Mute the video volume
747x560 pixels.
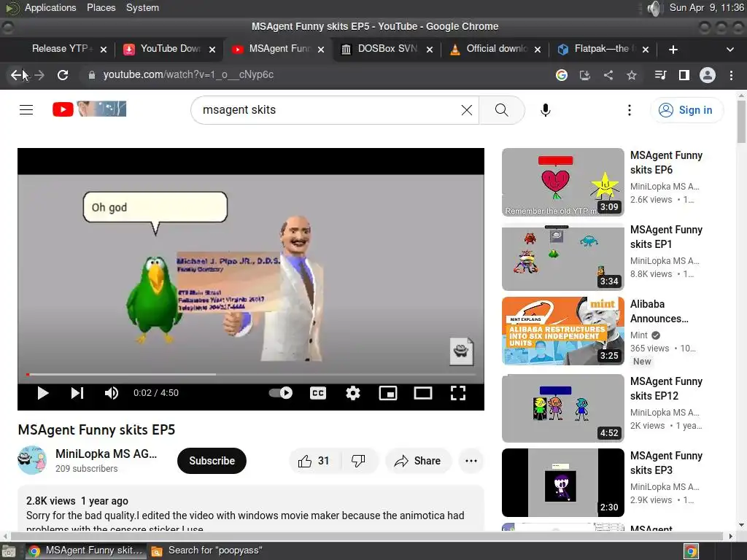tap(112, 393)
